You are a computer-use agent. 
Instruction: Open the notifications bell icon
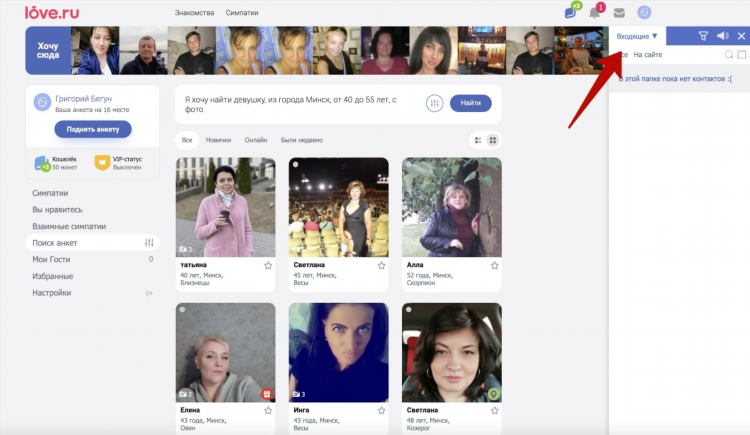pos(595,12)
